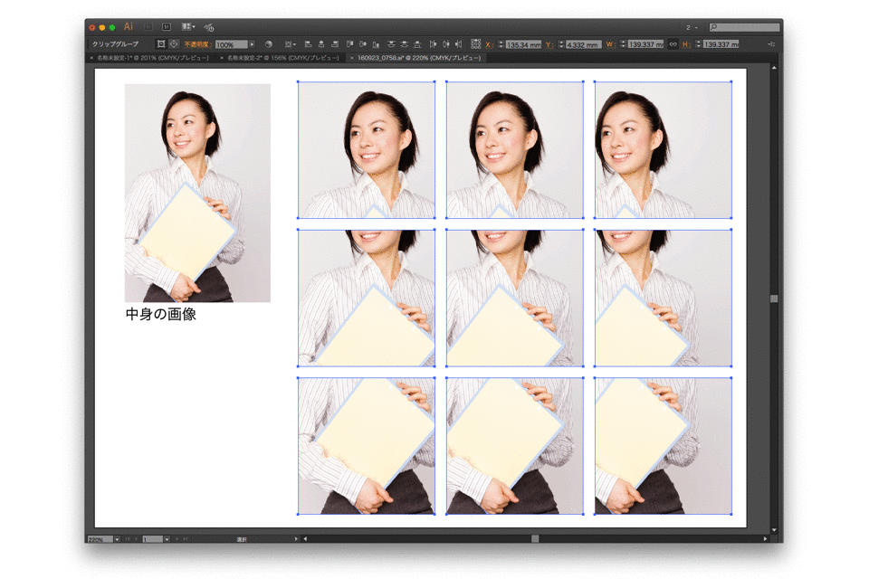The image size is (869, 588).
Task: Click the height stepper arrows
Action: coord(698,44)
